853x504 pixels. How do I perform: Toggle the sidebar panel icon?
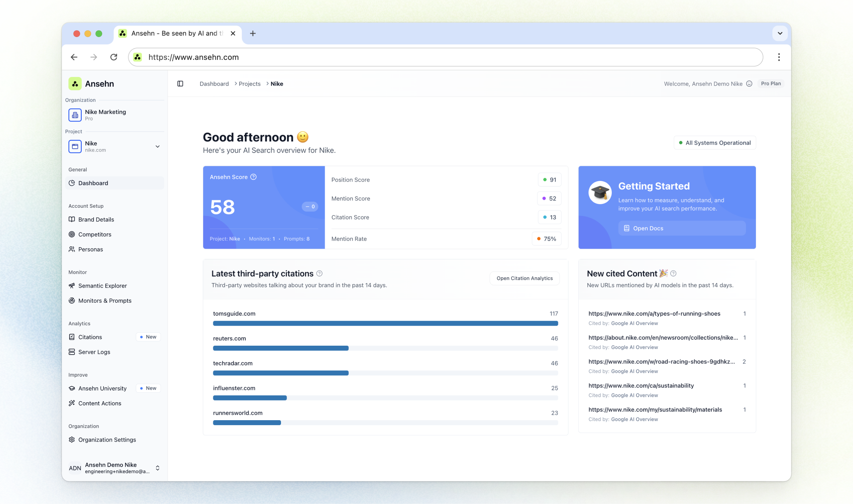click(180, 83)
